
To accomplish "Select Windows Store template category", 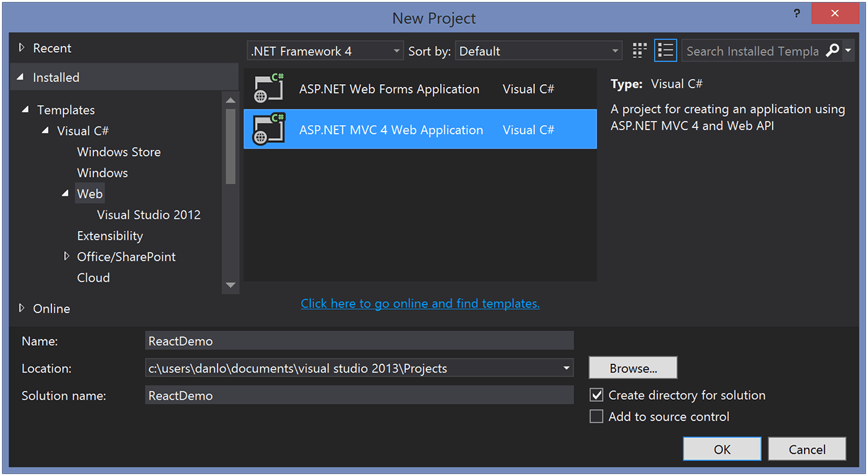I will [119, 152].
